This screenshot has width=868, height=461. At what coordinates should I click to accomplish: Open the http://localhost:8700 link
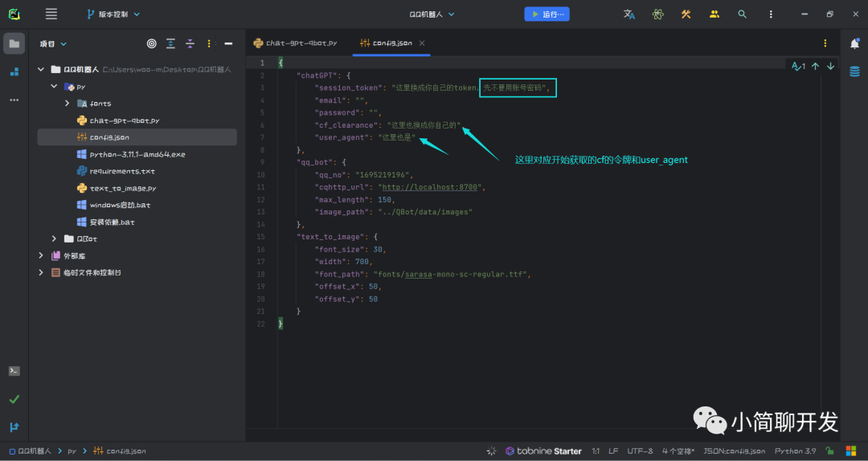pos(429,187)
